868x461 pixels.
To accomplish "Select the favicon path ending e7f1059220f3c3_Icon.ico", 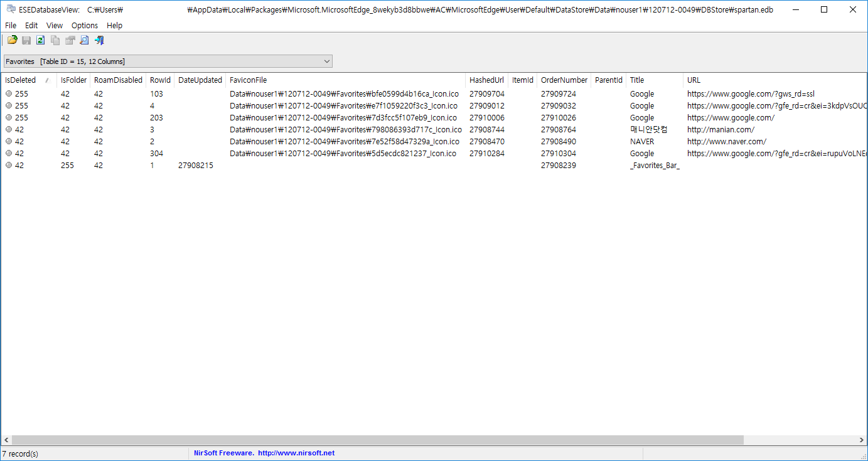I will click(x=343, y=105).
